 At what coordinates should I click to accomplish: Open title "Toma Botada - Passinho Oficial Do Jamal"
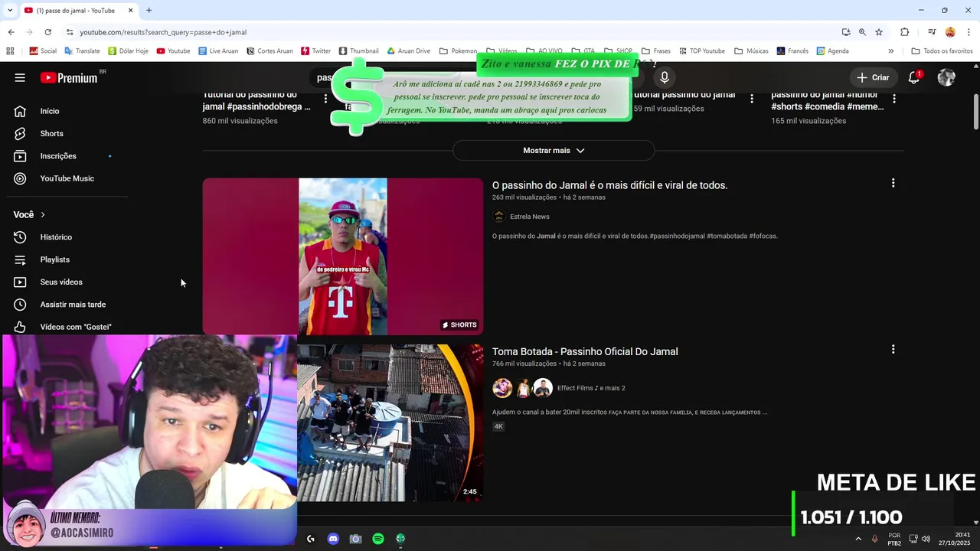[x=585, y=351]
